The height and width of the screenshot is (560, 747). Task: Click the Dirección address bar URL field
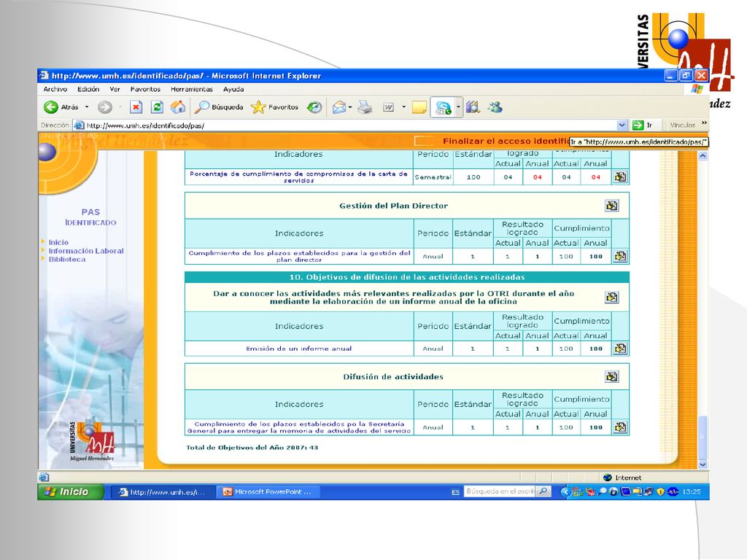(350, 125)
